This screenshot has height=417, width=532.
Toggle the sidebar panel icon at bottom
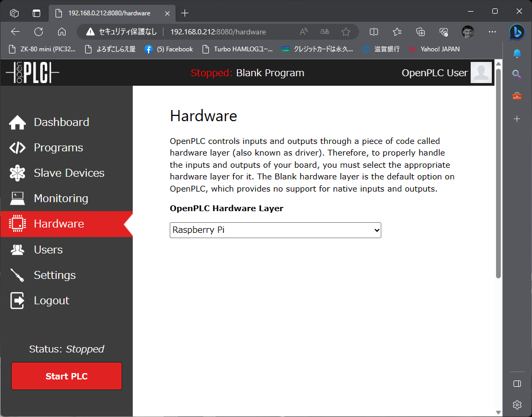point(517,384)
